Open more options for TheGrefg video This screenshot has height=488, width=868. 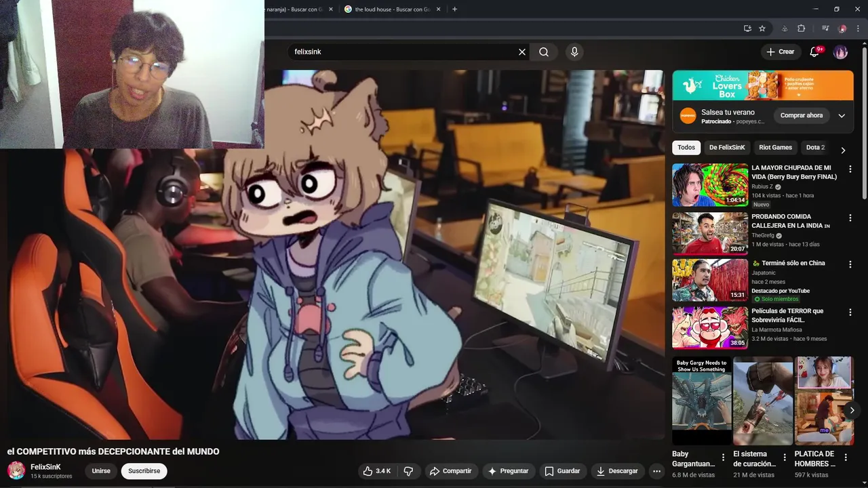tap(850, 218)
